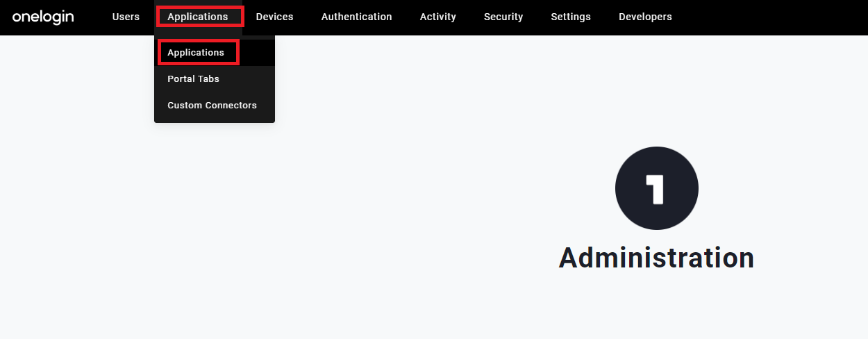Open the Activity menu
Image resolution: width=868 pixels, height=339 pixels.
point(438,17)
